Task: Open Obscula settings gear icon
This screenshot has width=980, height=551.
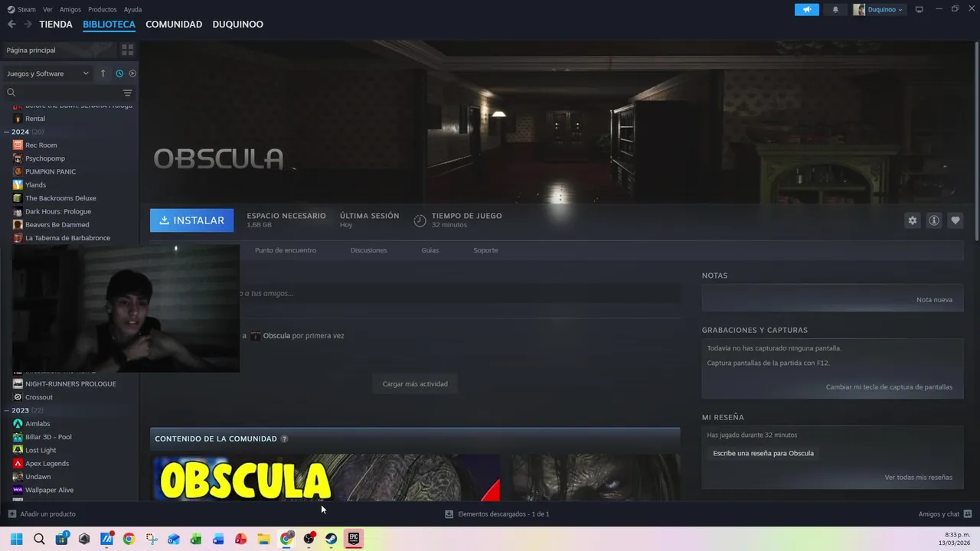Action: (x=912, y=220)
